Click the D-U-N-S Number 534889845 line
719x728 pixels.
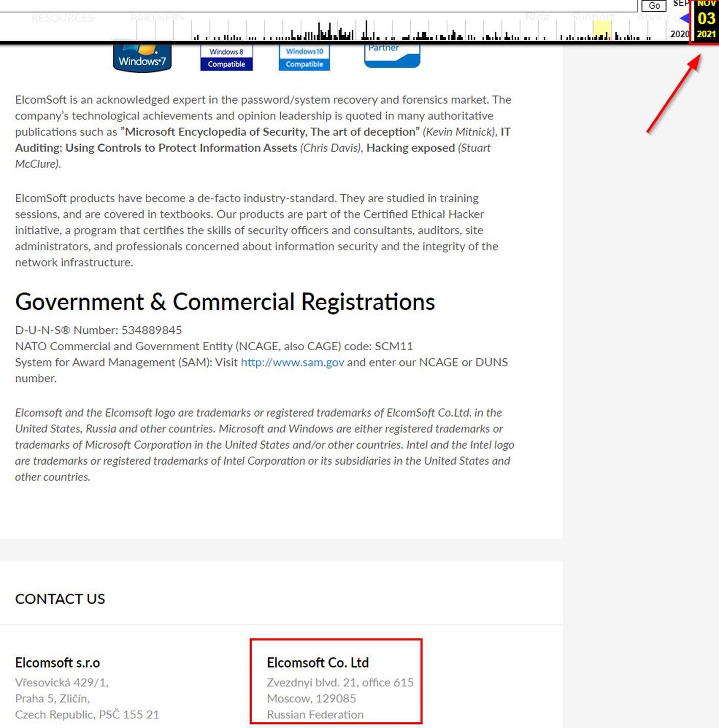click(99, 330)
